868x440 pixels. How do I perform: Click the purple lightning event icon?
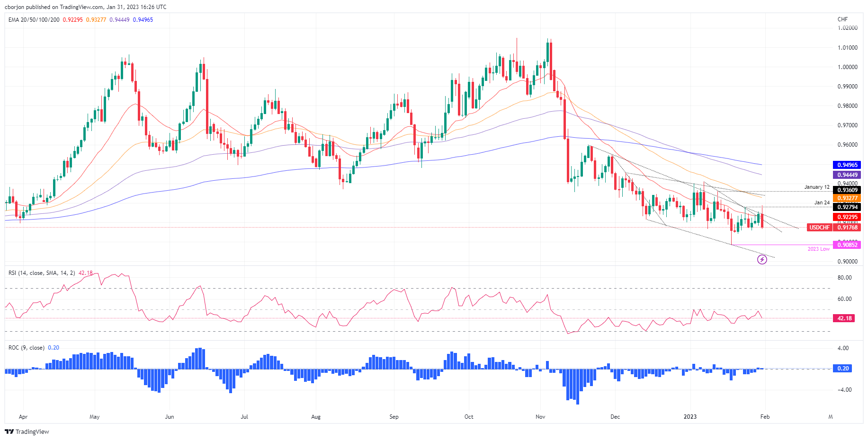coord(762,259)
